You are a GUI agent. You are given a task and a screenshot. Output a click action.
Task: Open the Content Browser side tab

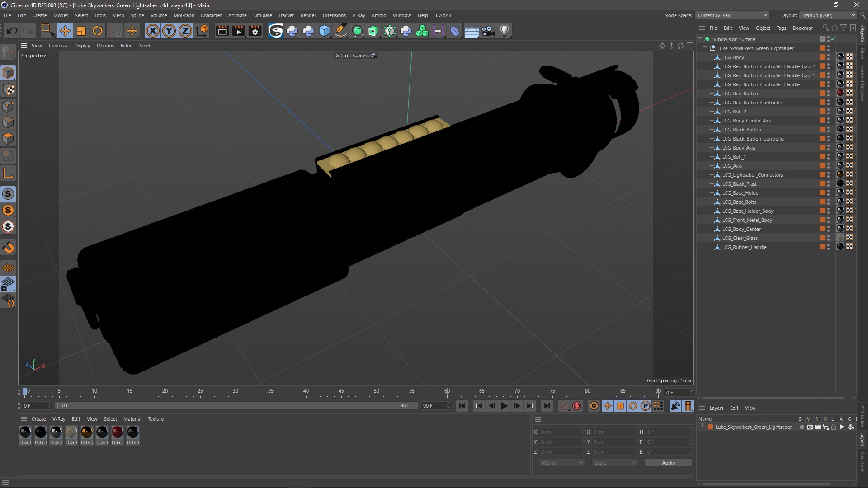point(863,83)
